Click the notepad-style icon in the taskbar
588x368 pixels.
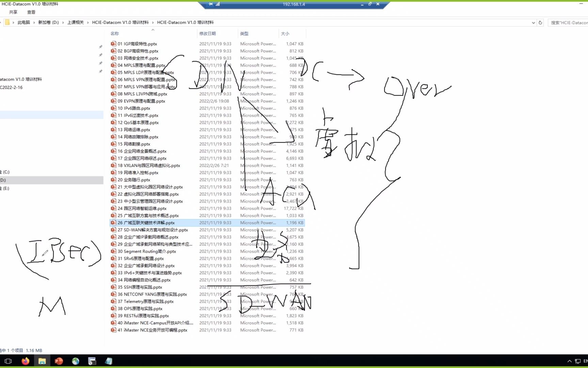(x=109, y=361)
